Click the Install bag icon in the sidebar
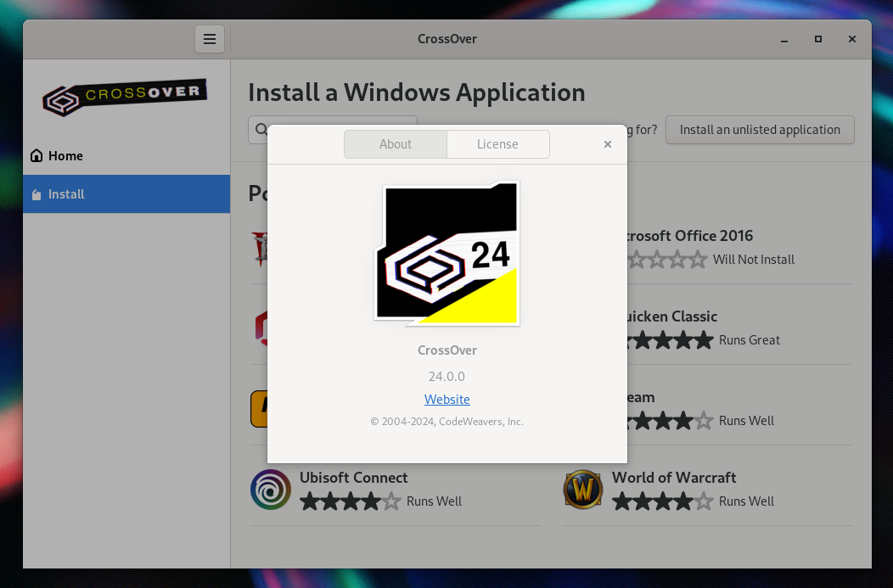Viewport: 893px width, 588px height. click(37, 194)
